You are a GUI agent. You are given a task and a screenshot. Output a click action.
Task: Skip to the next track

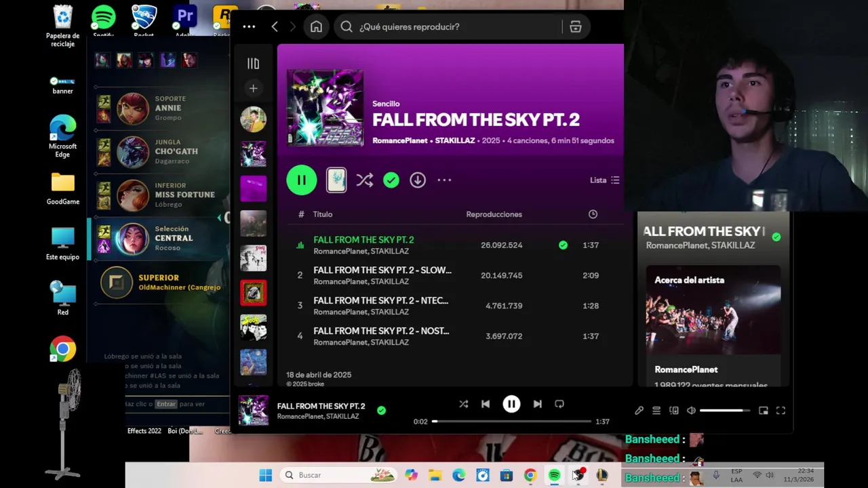pos(537,404)
